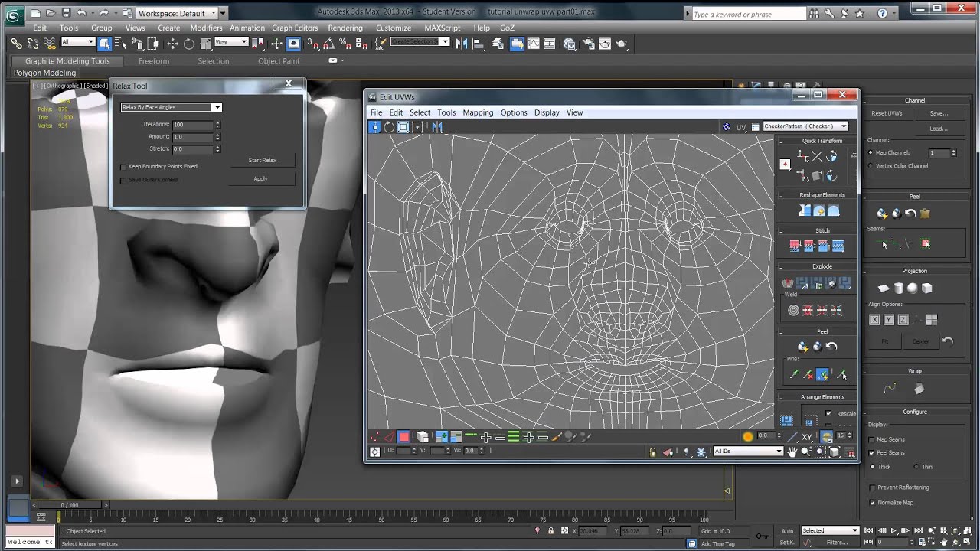Select Vertex Color Channel radio button

[x=871, y=165]
